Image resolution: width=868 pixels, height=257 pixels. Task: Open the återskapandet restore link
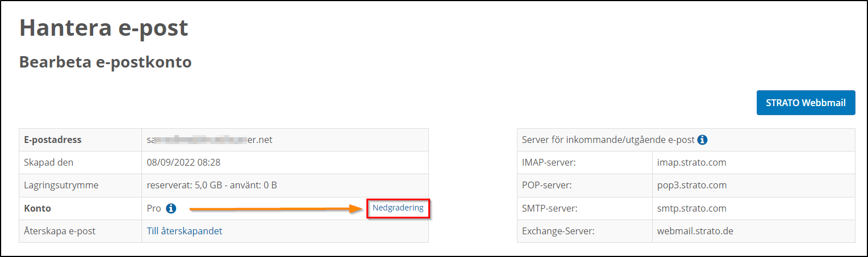pos(191,231)
